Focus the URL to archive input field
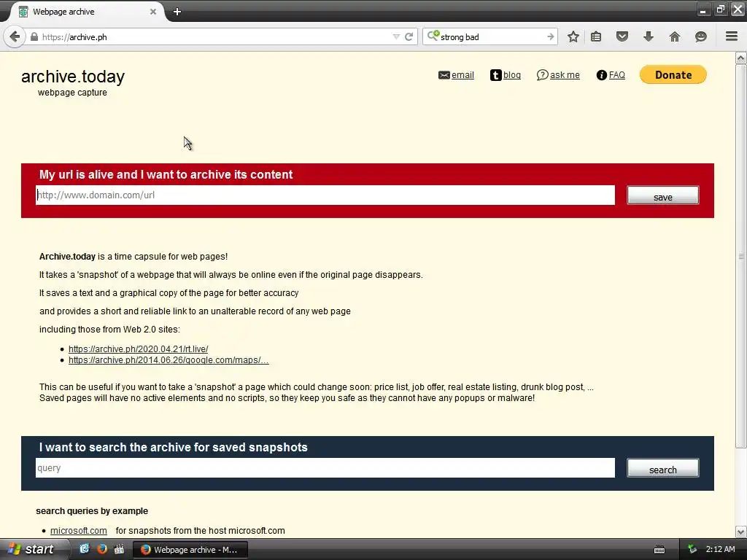 point(325,195)
